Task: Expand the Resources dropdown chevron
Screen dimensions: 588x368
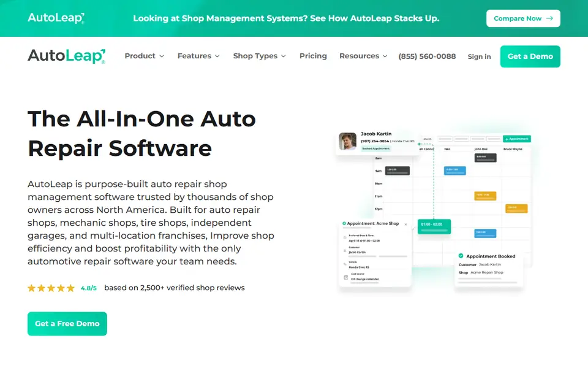Action: tap(385, 56)
